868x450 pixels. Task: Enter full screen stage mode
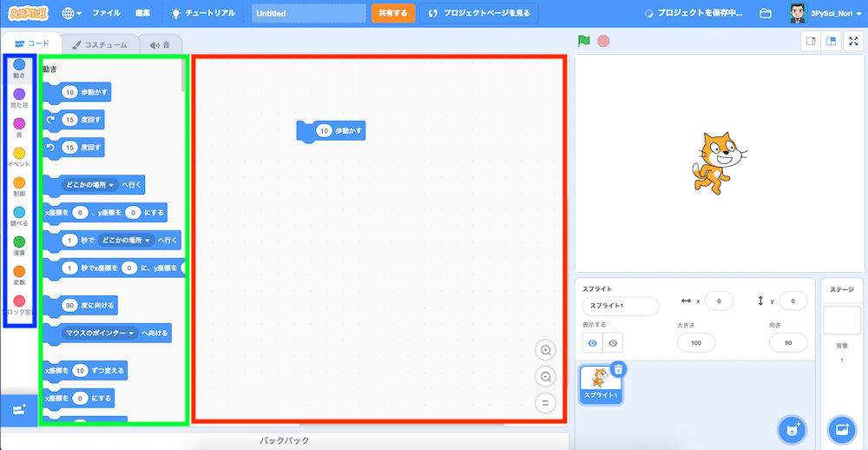pos(853,41)
